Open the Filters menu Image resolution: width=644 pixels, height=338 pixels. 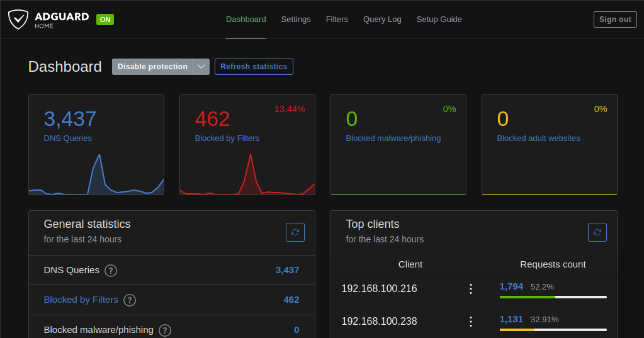(337, 20)
